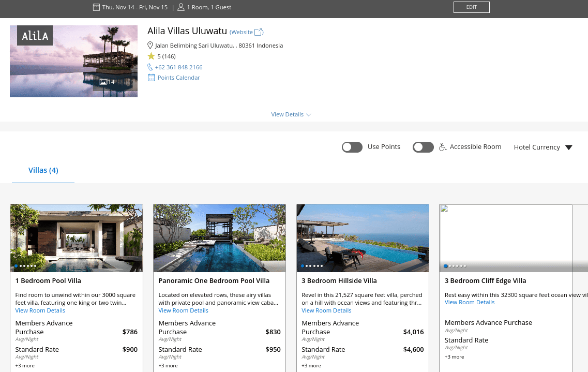Image resolution: width=588 pixels, height=372 pixels.
Task: Click the Alila Villas Uluwatu hotel title
Action: pos(187,31)
